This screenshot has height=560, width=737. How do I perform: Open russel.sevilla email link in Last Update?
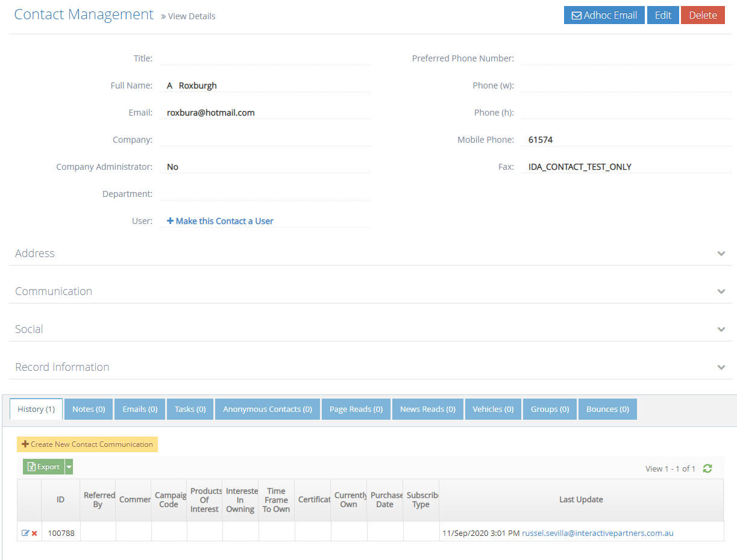[x=597, y=533]
